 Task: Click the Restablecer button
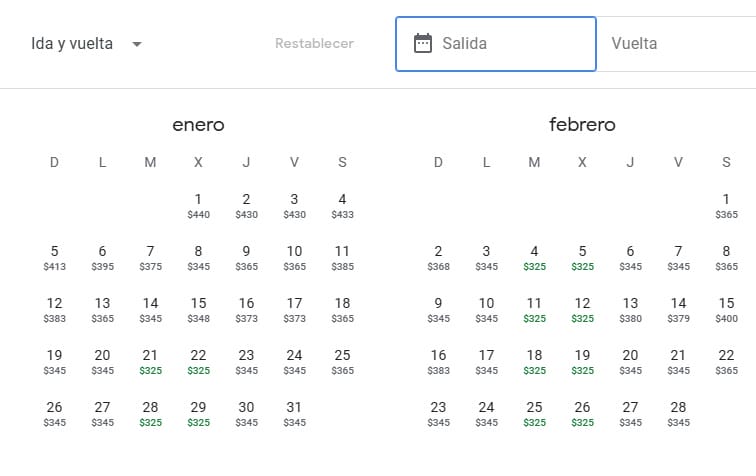tap(314, 44)
